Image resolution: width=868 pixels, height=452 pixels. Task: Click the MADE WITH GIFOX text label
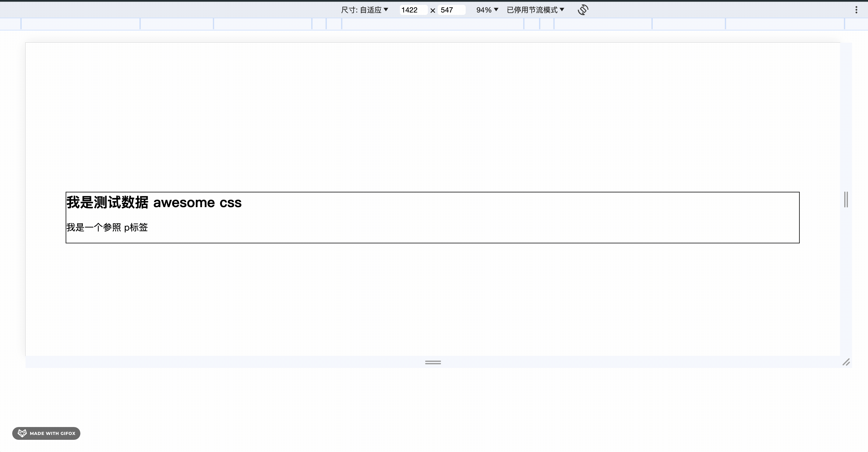point(52,433)
